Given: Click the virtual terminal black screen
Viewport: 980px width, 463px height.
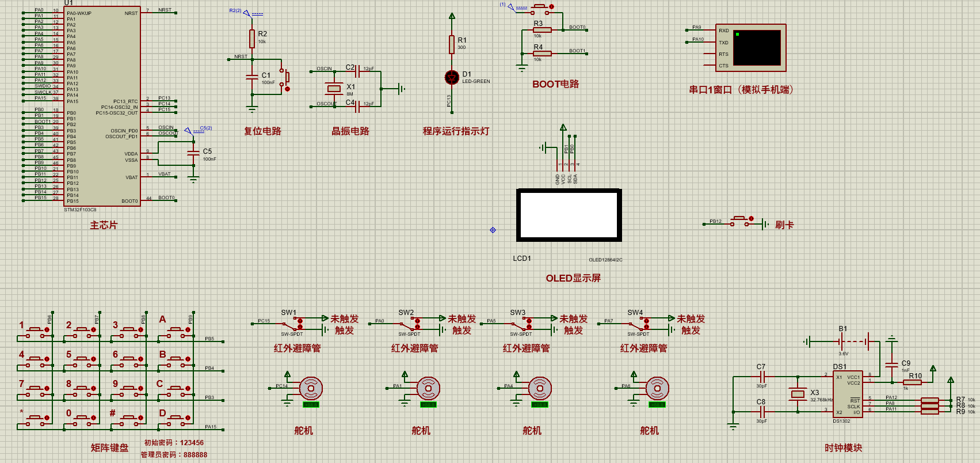Looking at the screenshot, I should (x=757, y=48).
